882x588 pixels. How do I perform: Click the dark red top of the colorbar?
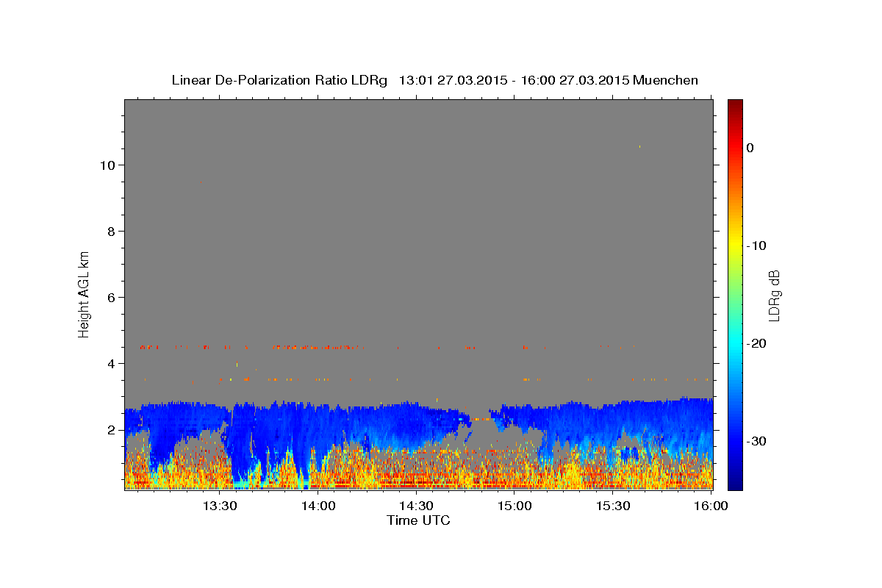coord(735,105)
